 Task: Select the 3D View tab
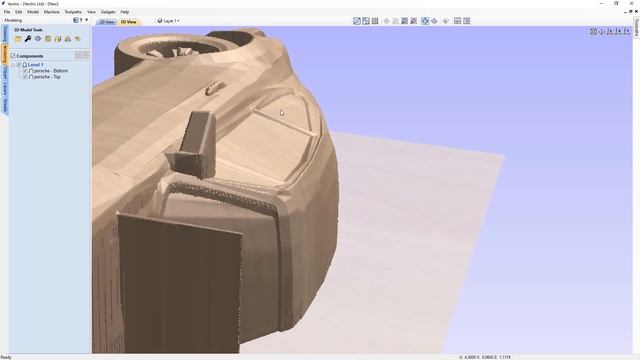point(129,22)
